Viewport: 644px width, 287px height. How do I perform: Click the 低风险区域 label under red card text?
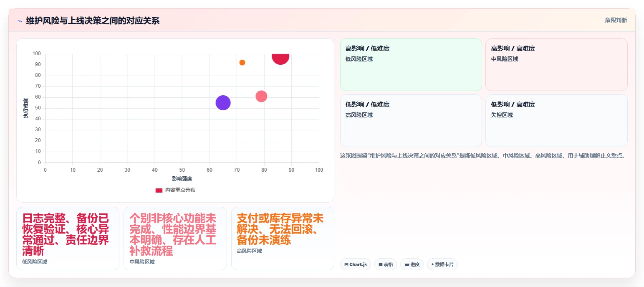(35, 262)
